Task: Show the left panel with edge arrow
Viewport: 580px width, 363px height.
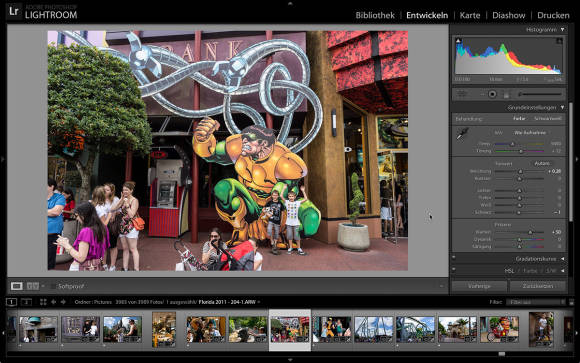Action: tap(3, 159)
